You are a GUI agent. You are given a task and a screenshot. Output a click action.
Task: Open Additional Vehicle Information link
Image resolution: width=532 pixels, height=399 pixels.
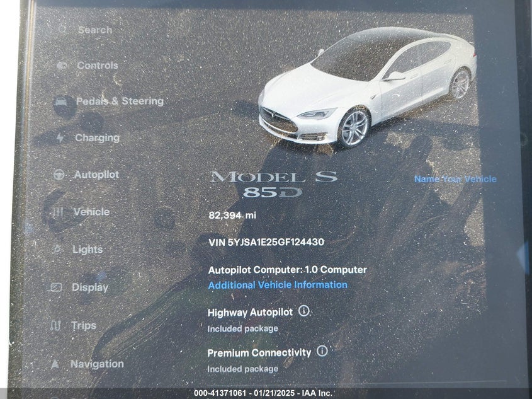(x=278, y=285)
